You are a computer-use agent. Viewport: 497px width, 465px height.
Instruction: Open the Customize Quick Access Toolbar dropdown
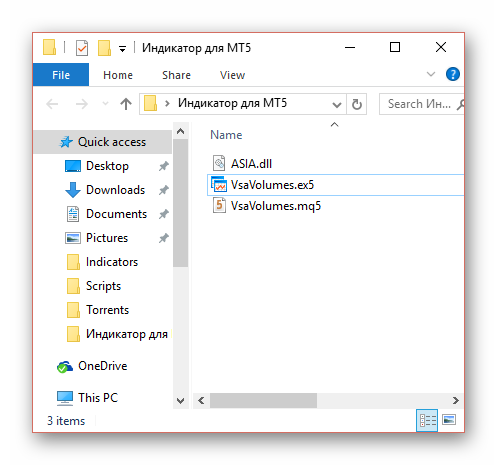(122, 49)
